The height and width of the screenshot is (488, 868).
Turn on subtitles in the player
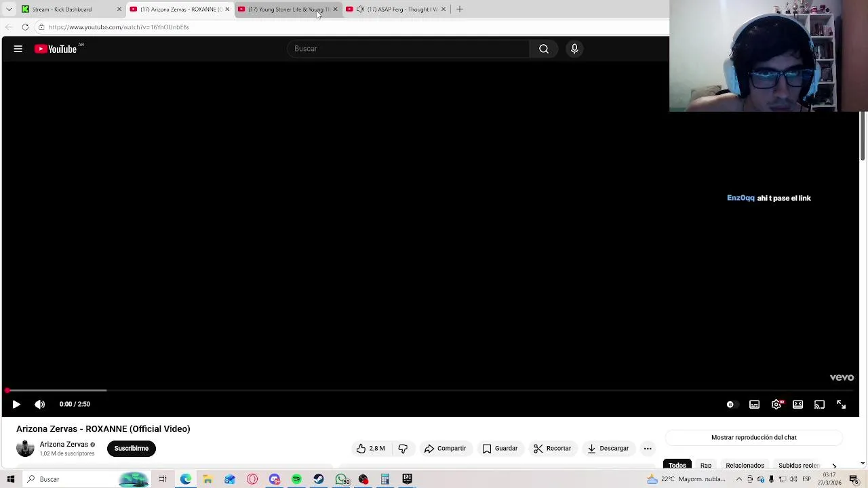tap(754, 405)
